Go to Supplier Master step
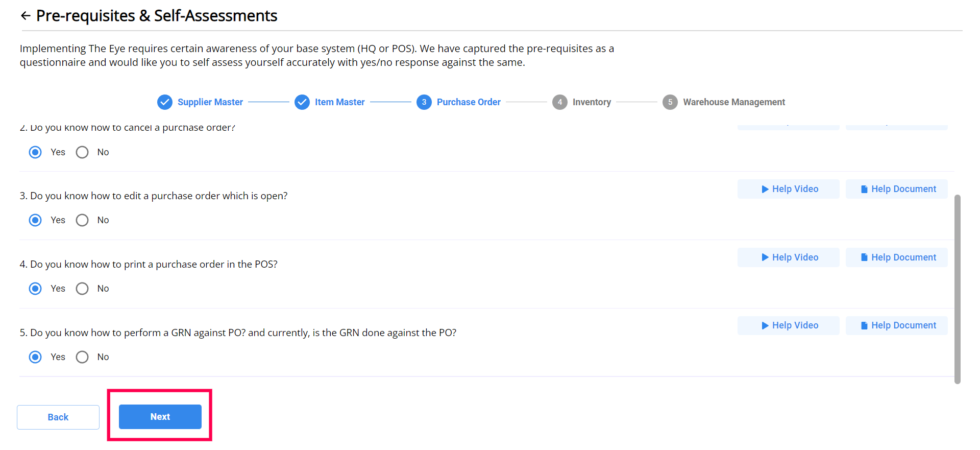 point(210,102)
